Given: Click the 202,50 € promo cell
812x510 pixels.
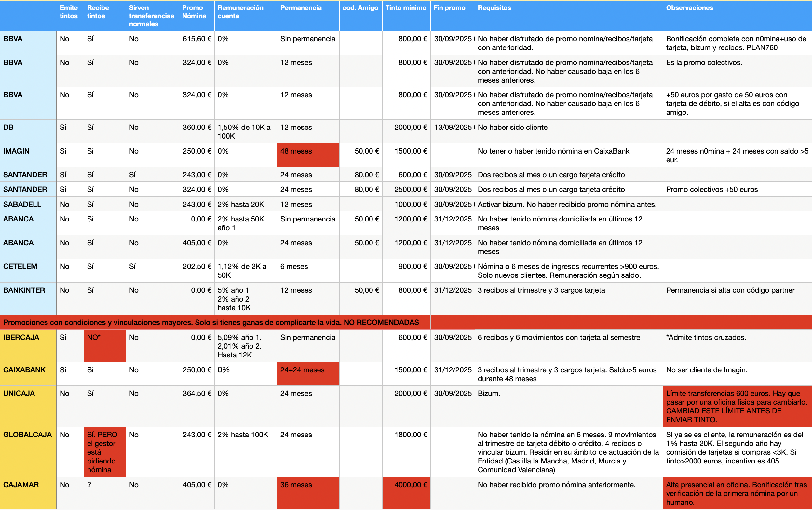Looking at the screenshot, I should [x=196, y=270].
